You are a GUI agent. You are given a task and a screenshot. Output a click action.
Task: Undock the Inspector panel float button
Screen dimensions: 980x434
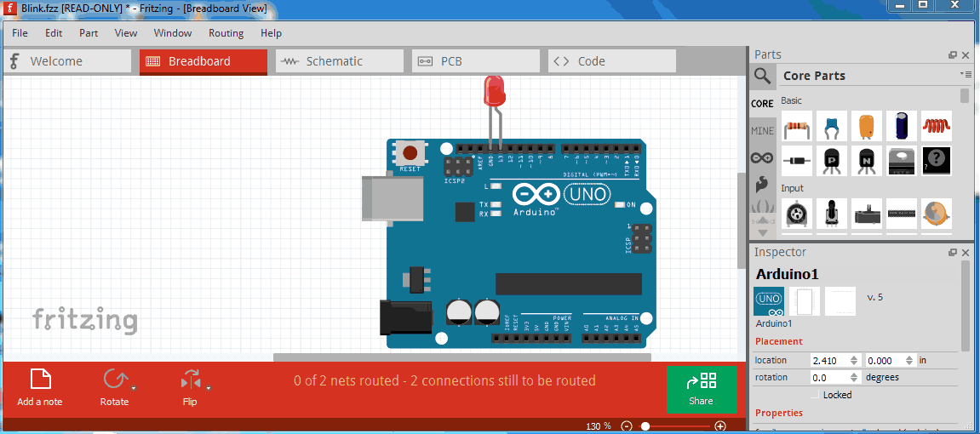click(x=953, y=252)
